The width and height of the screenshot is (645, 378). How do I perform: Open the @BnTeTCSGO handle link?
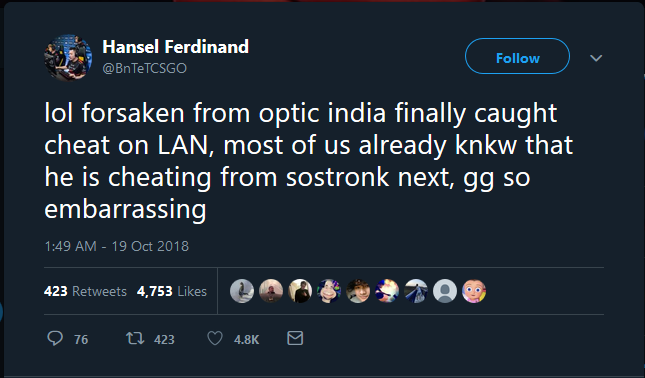144,68
